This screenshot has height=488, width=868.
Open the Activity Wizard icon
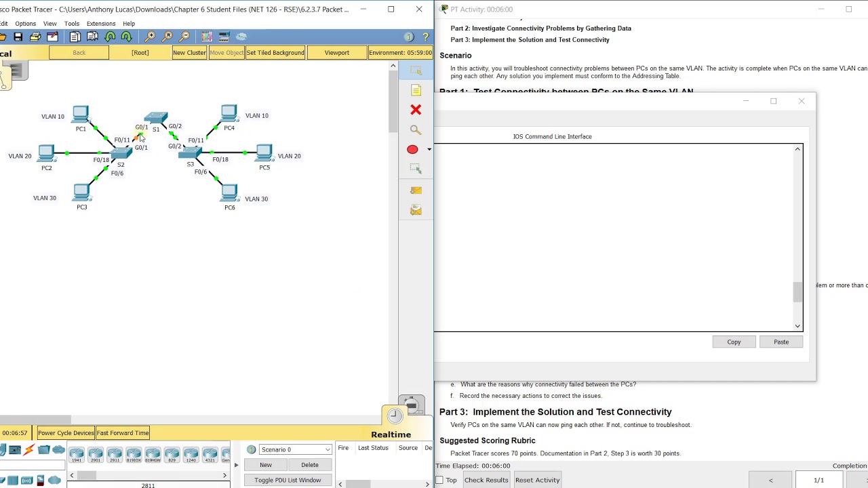pos(52,37)
